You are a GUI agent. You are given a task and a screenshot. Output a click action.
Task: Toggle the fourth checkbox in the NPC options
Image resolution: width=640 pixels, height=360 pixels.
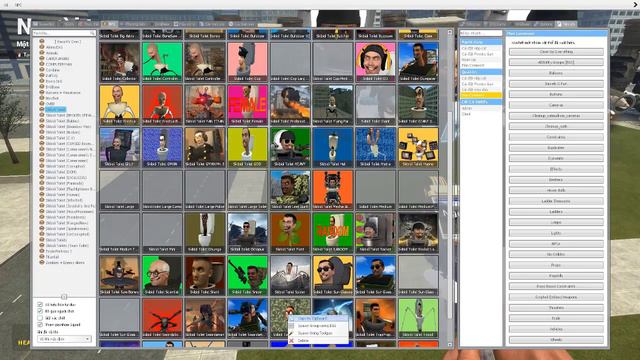point(40,324)
